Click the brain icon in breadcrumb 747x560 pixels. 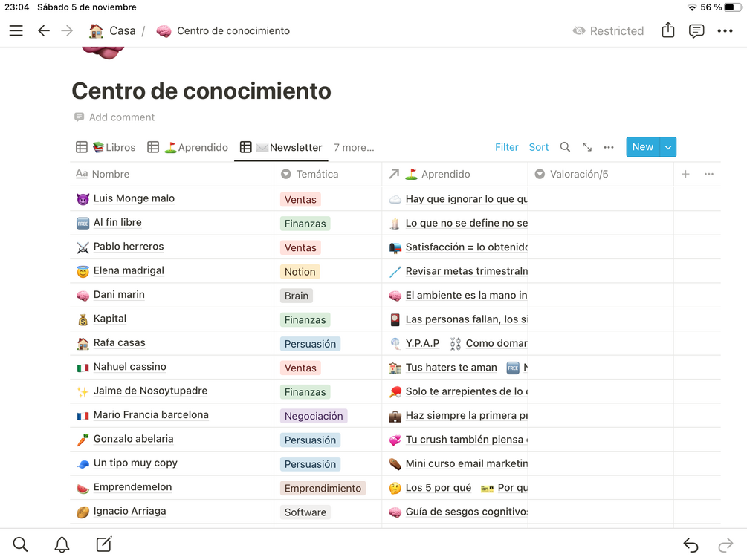pos(164,31)
